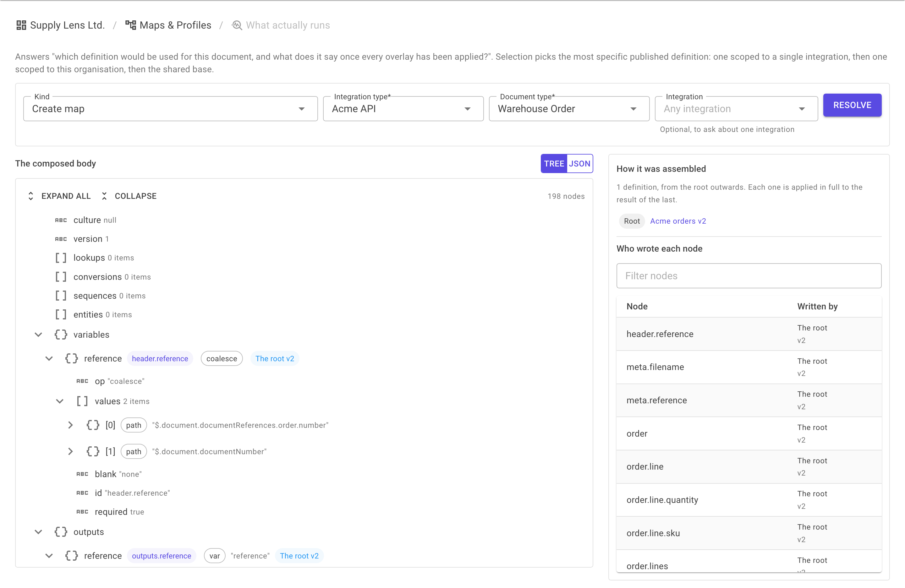
Task: Click the Maps & Profiles tree icon
Action: (131, 25)
